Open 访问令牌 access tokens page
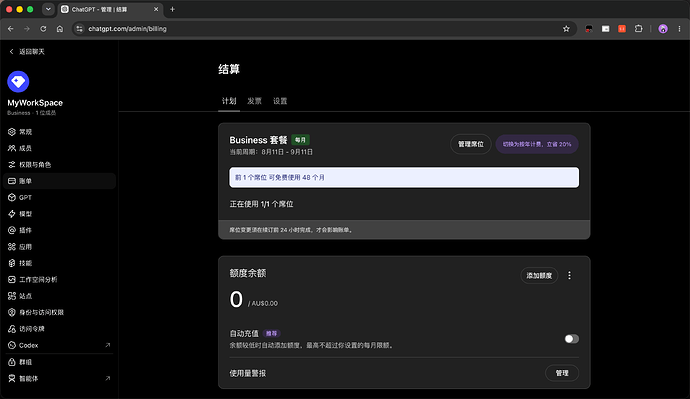Viewport: 690px width, 399px height. click(x=59, y=329)
